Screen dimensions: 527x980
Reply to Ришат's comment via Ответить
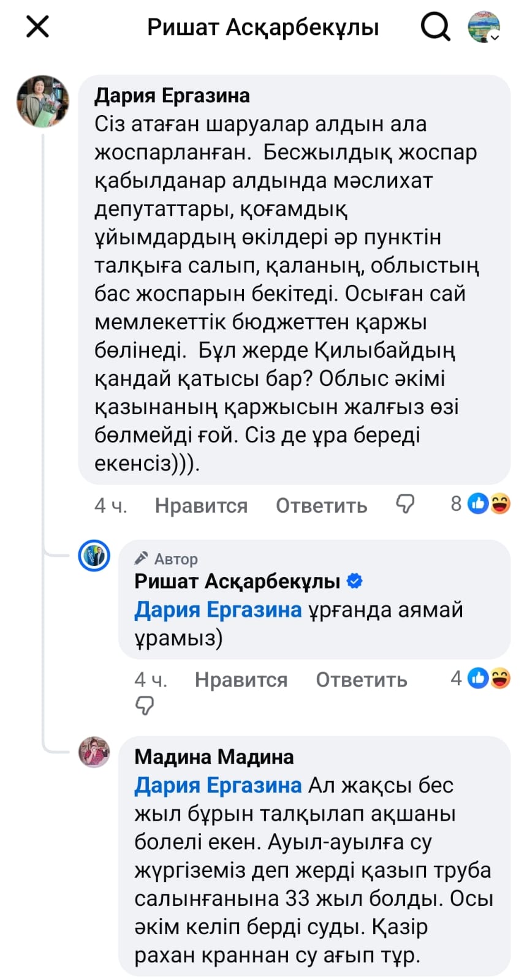point(362,680)
